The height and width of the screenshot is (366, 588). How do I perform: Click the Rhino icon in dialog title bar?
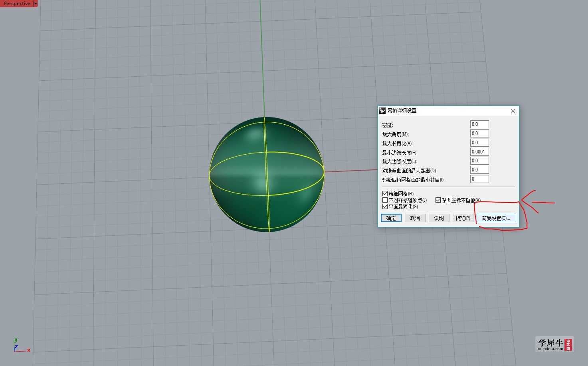pos(382,111)
